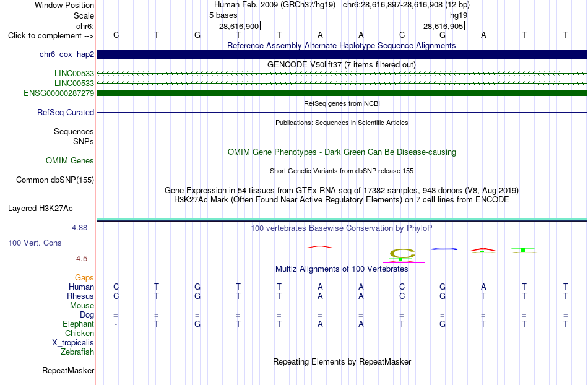Click the '100 Vert. Cons' label
Image resolution: width=588 pixels, height=385 pixels.
(35, 243)
